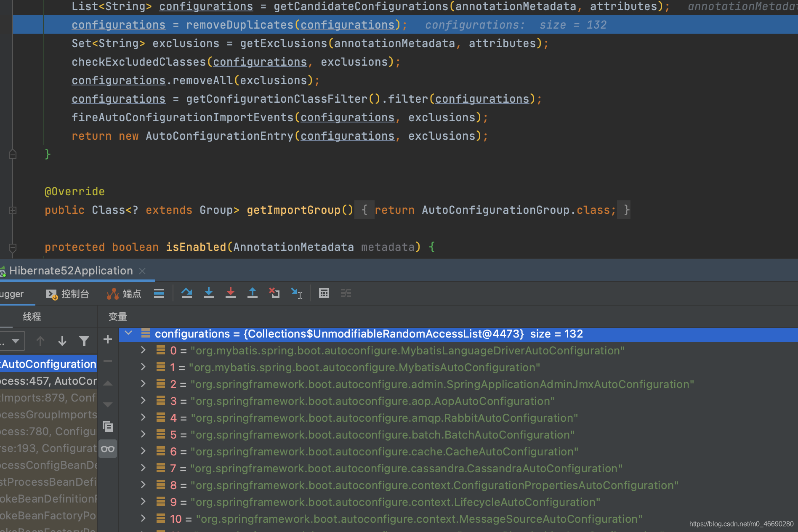Expand element 2 SpringApplicationAdminJmxAutoConfiguration

(x=143, y=384)
